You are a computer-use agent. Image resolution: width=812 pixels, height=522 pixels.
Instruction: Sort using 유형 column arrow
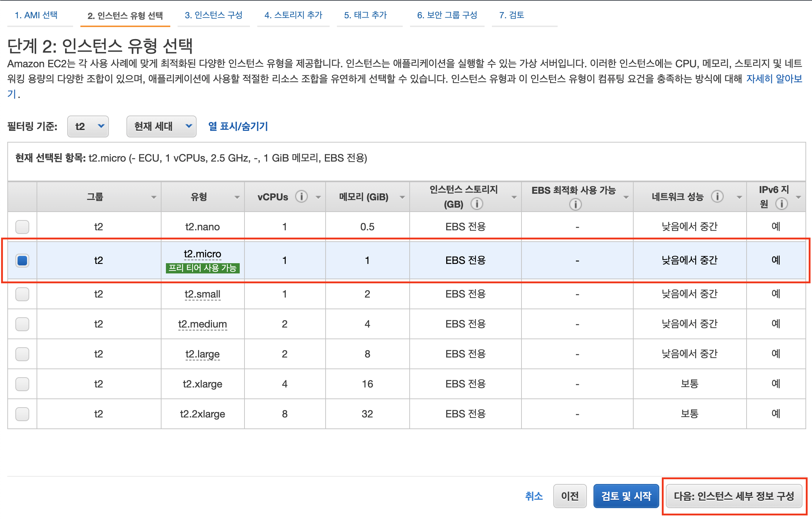[237, 197]
